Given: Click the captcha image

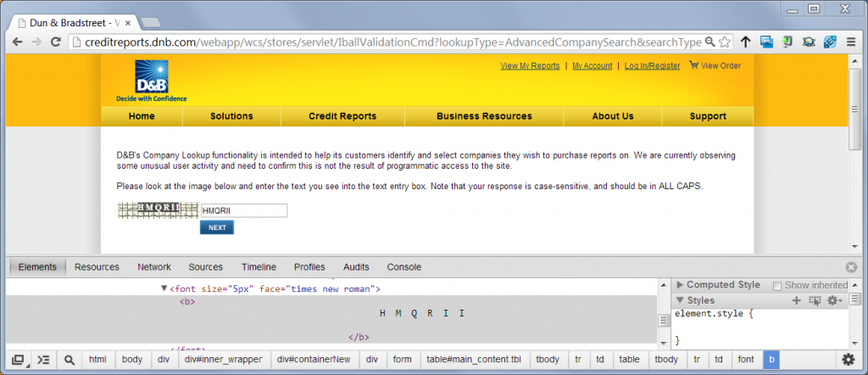Looking at the screenshot, I should (x=158, y=210).
